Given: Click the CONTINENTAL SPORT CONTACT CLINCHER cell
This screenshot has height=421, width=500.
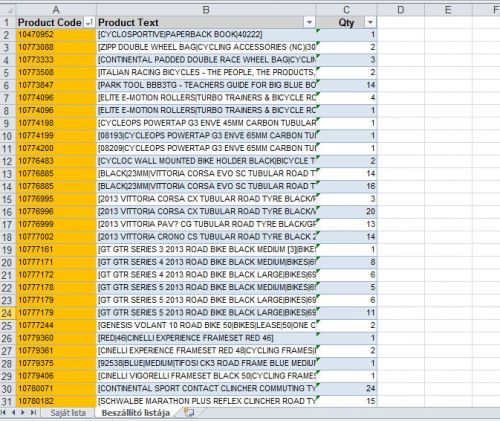Looking at the screenshot, I should pos(206,389).
